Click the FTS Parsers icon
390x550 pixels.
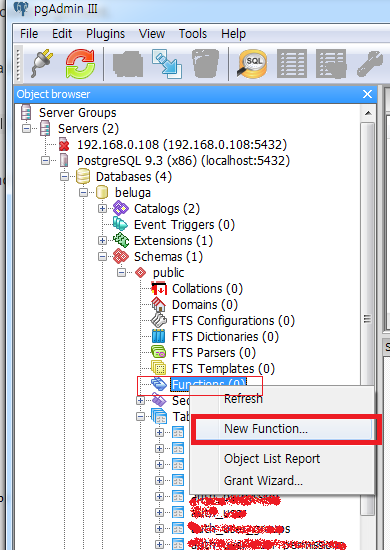pos(159,352)
